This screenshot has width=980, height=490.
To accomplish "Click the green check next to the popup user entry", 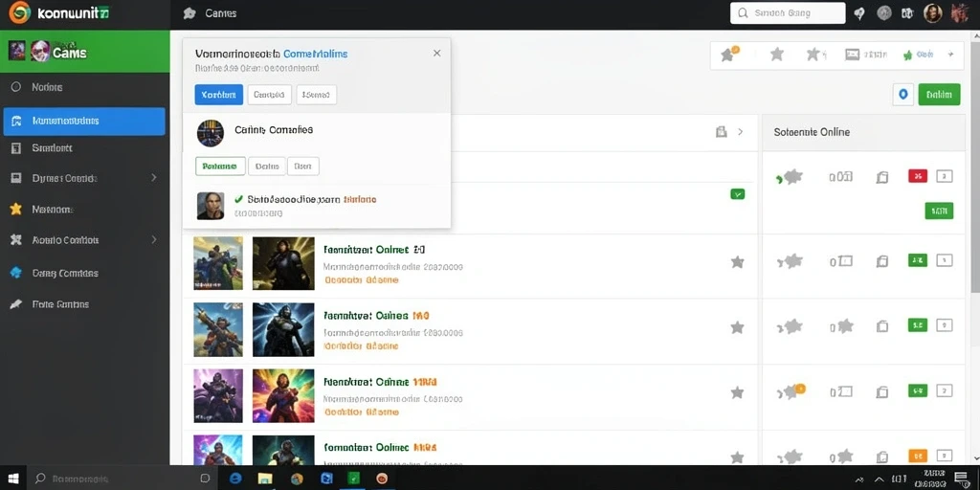I will pos(238,199).
